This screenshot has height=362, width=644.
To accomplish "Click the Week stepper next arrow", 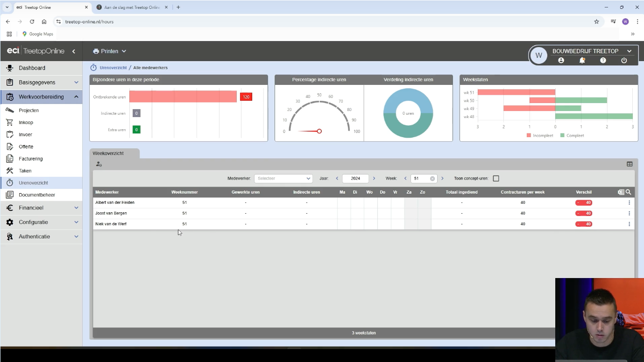I will click(x=442, y=178).
